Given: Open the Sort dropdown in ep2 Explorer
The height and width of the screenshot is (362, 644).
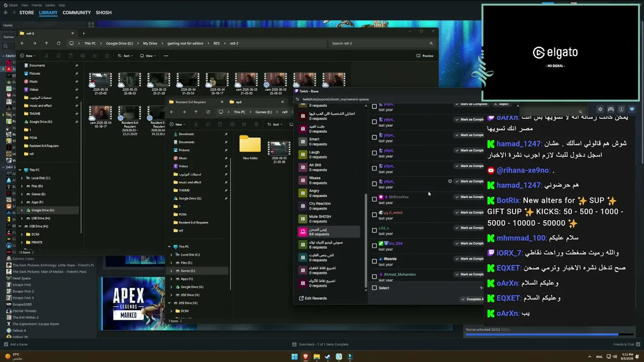Looking at the screenshot, I should 275,124.
